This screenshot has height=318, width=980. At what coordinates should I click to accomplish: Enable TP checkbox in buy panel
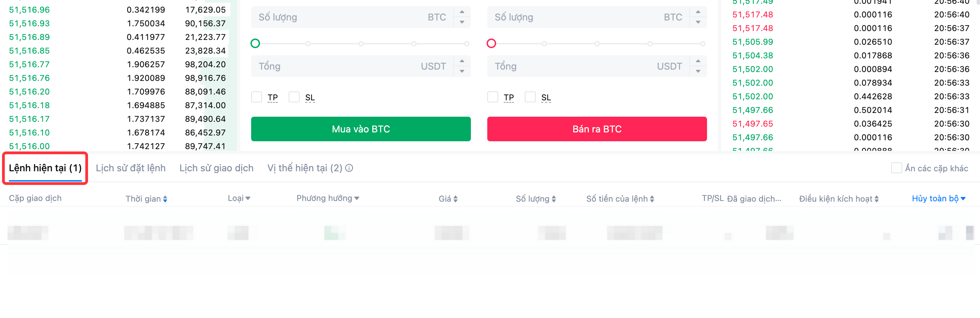(x=257, y=97)
